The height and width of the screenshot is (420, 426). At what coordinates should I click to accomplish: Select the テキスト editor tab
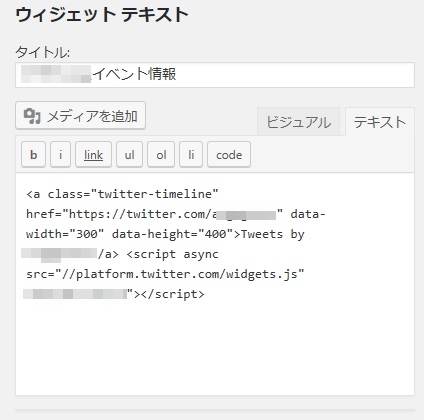380,122
